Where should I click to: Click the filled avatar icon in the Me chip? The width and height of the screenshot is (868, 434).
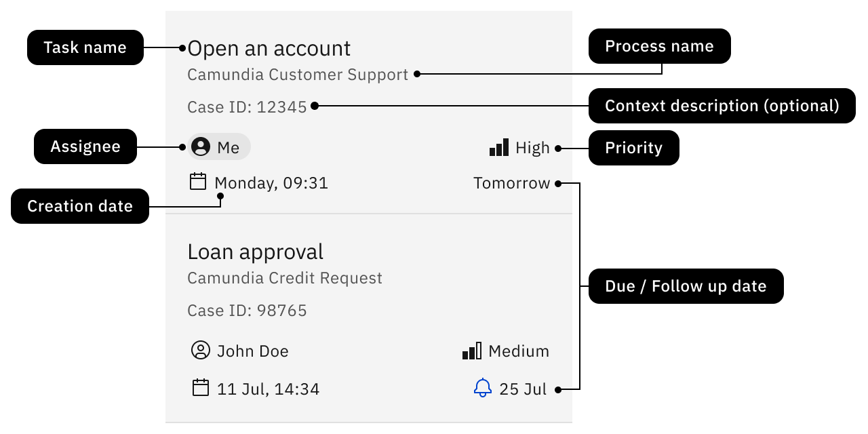pyautogui.click(x=201, y=146)
